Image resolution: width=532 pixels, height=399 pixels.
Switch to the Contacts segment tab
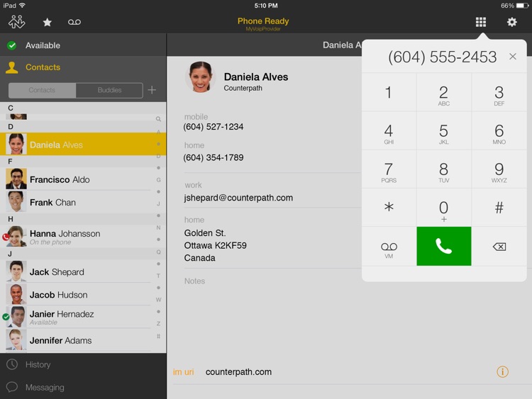(x=42, y=90)
